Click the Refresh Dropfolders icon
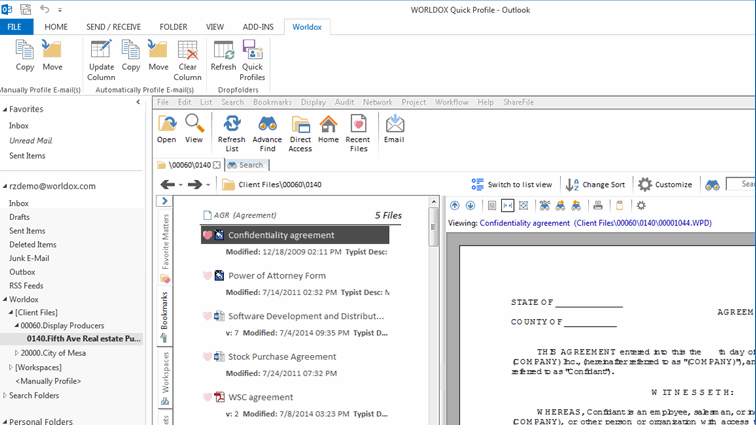756x425 pixels. [223, 50]
